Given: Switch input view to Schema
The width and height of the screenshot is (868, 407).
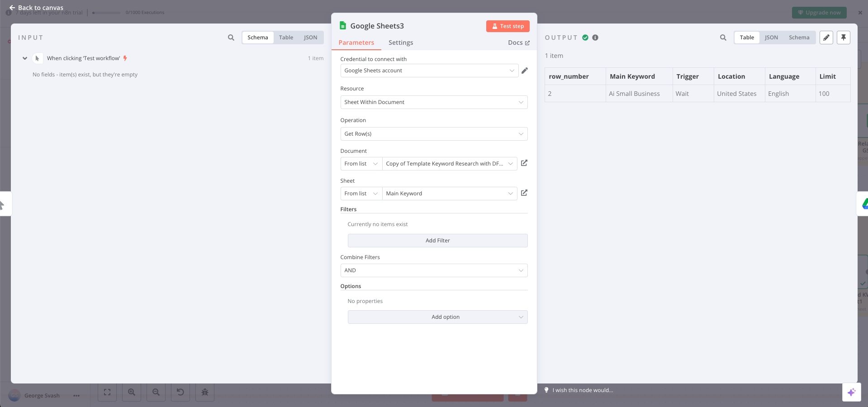Looking at the screenshot, I should [258, 38].
